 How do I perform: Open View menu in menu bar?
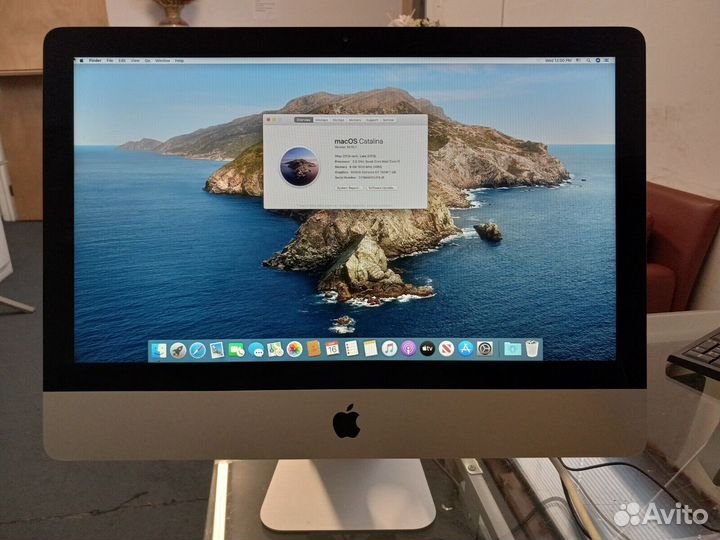pos(135,61)
